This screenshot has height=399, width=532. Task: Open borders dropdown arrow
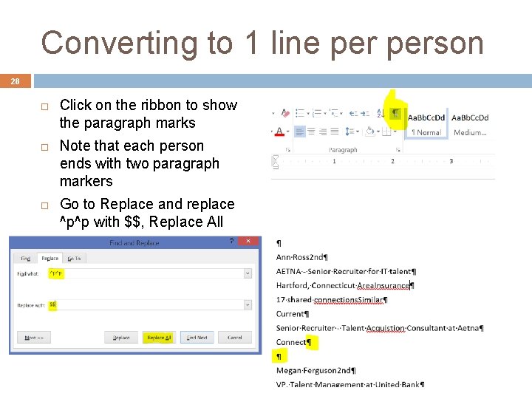pos(395,132)
